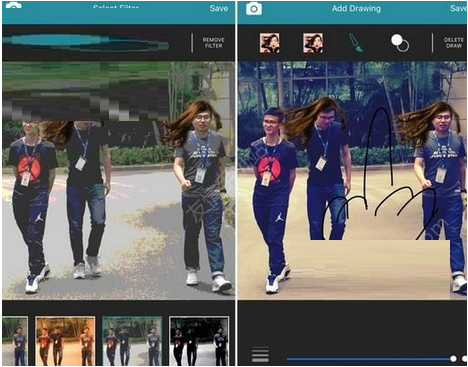Choose the second face sticker thumbnail
468x367 pixels.
(x=313, y=43)
